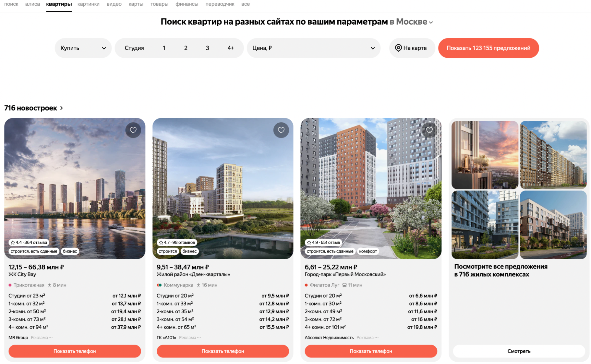
Task: Open the все services tab
Action: click(245, 4)
